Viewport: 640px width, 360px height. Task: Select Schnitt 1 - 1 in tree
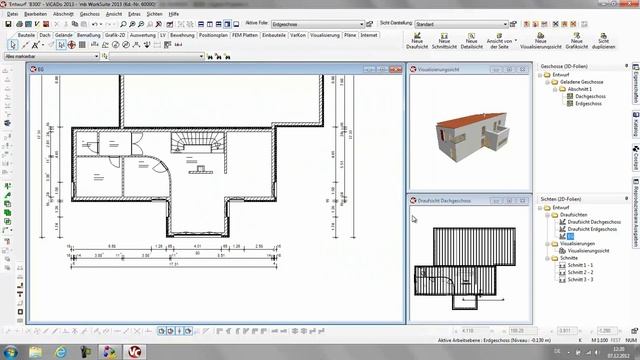click(580, 265)
